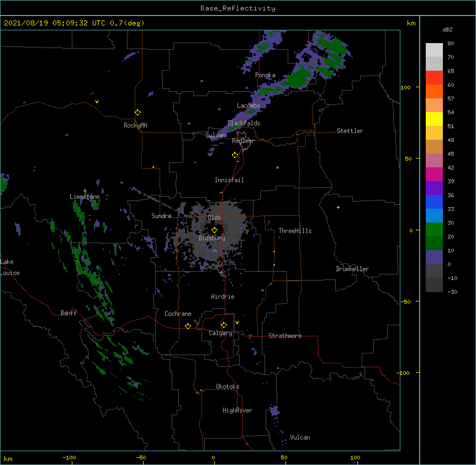Select the 39 dBZ magenta color swatch
Image resolution: width=476 pixels, height=465 pixels.
coord(434,174)
